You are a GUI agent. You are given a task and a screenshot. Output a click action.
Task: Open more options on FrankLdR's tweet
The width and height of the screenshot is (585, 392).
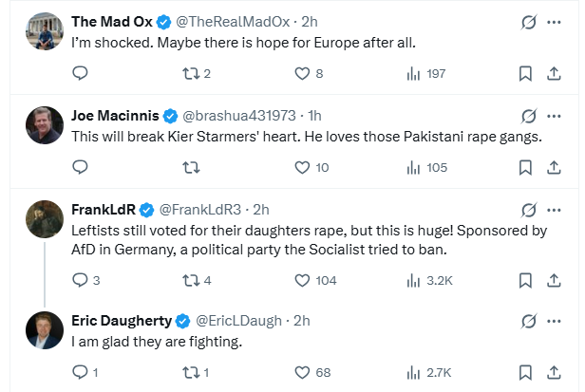coord(554,209)
